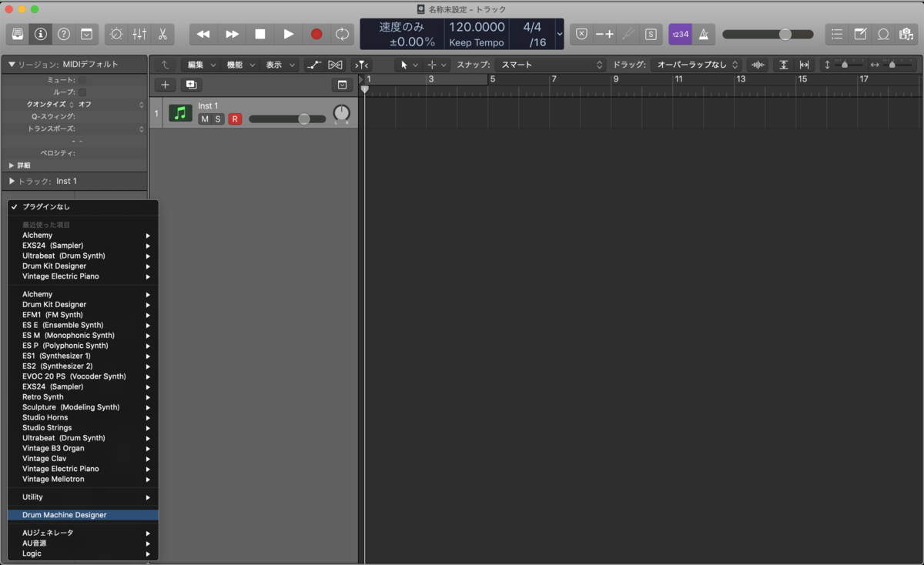Click the horizontal auto zoom icon
Viewport: 924px width, 565px height.
[805, 65]
